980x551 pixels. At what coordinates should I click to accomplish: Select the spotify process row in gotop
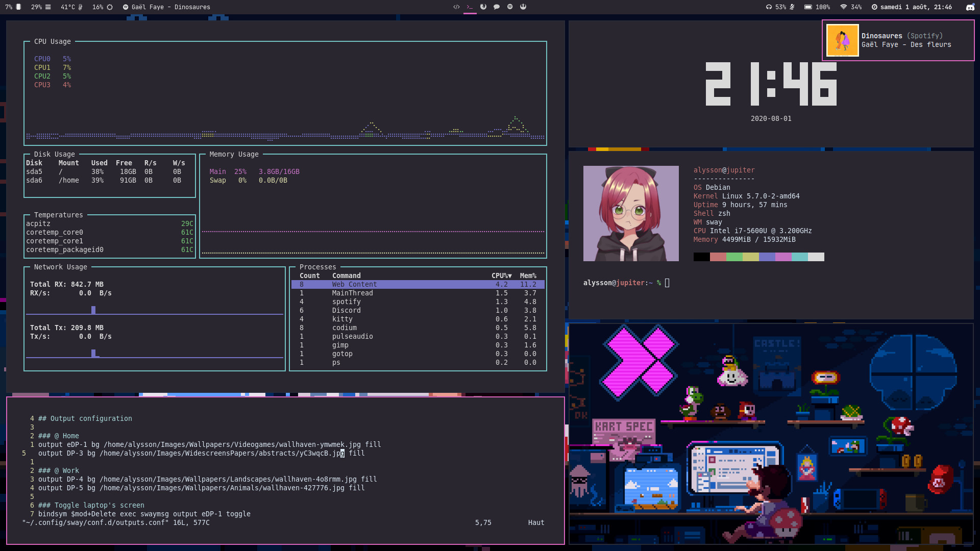(x=418, y=302)
